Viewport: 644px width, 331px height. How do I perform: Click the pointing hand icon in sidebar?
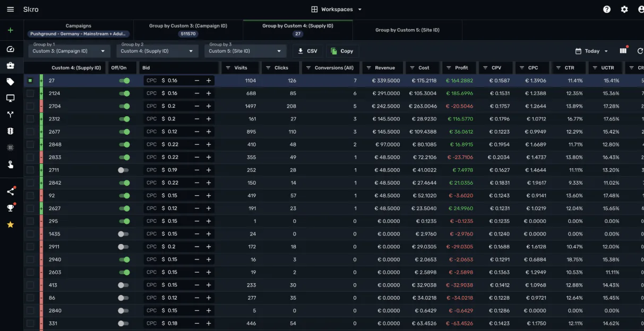pos(10,164)
